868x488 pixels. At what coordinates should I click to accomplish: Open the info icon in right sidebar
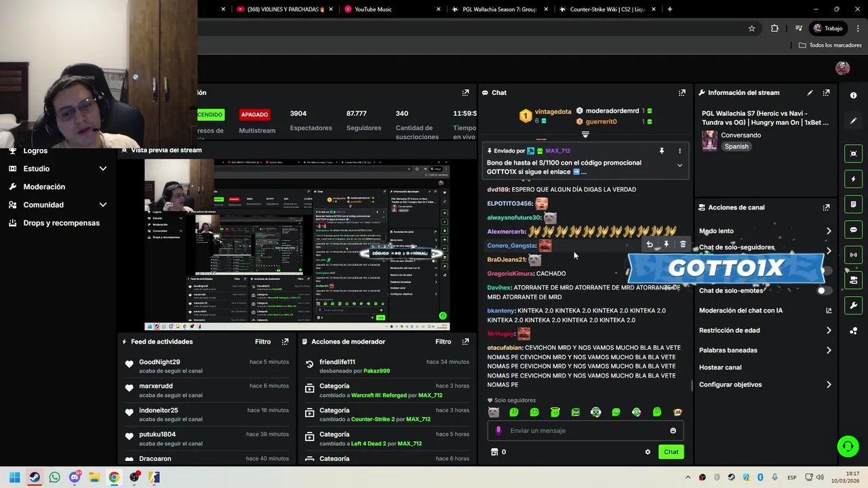tap(853, 96)
